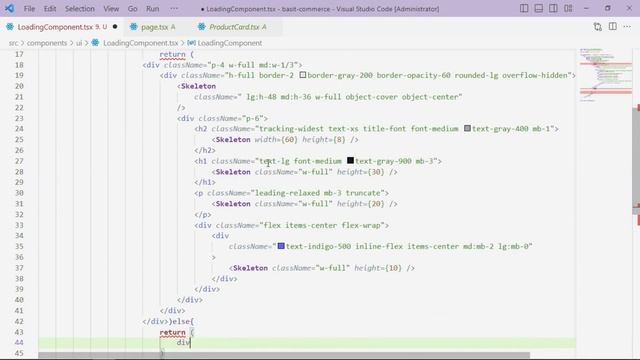The image size is (640, 360).
Task: Select the LoadingComponent.tsx file breadcrumb
Action: [x=140, y=43]
